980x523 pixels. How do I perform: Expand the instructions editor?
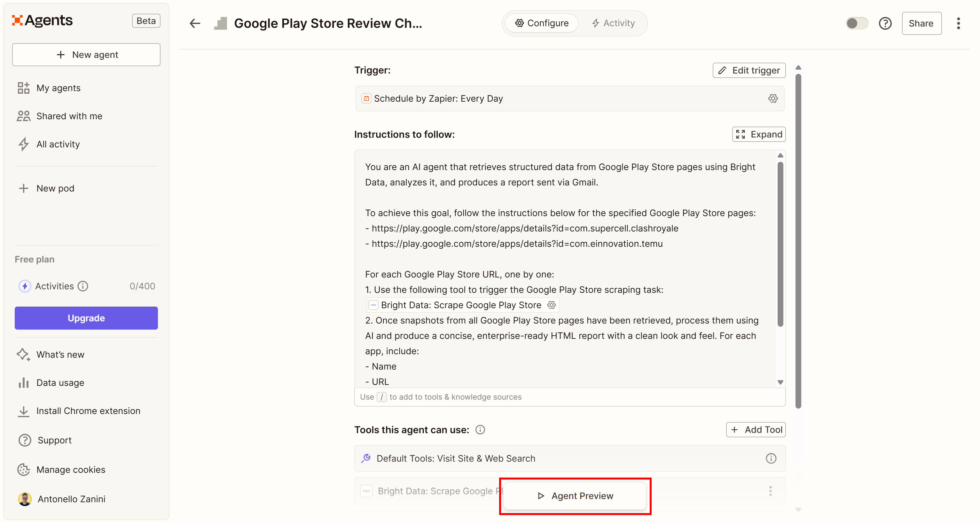point(759,134)
